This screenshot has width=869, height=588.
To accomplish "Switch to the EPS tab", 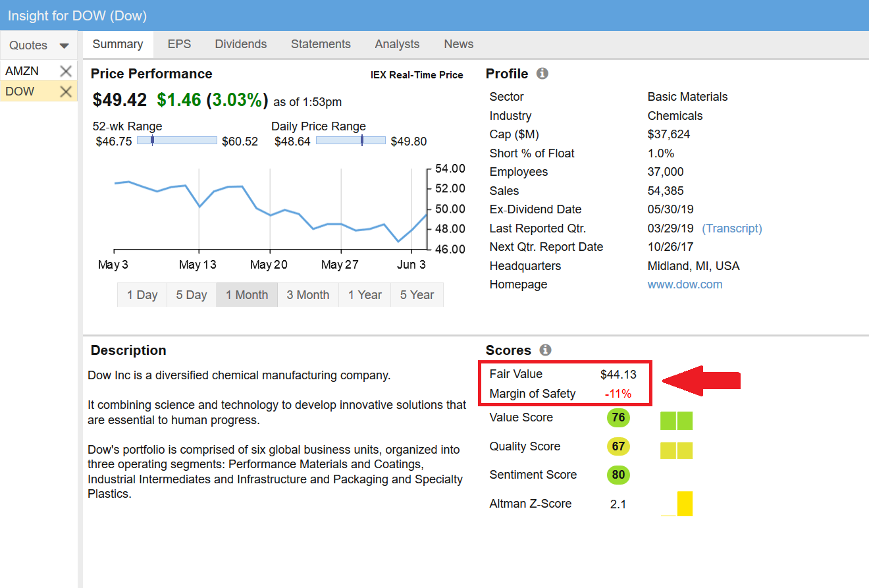I will tap(179, 44).
